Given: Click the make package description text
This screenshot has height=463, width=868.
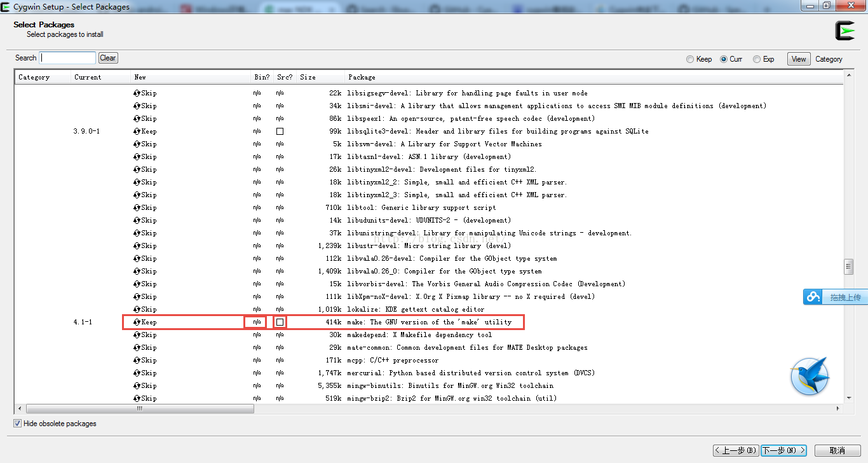Looking at the screenshot, I should point(430,322).
